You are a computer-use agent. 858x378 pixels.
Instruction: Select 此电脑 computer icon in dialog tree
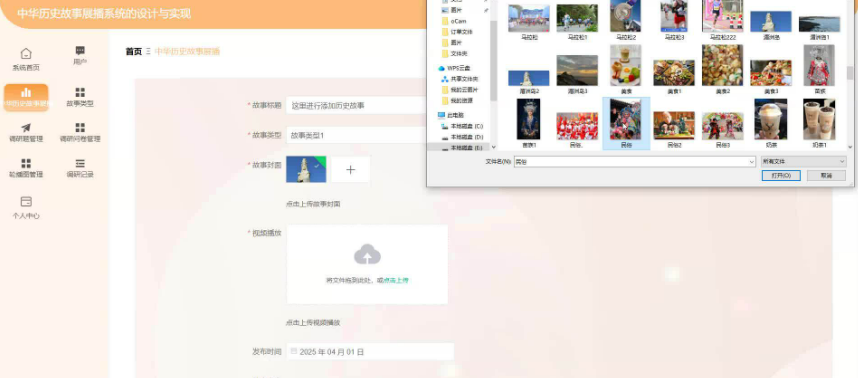coord(442,115)
